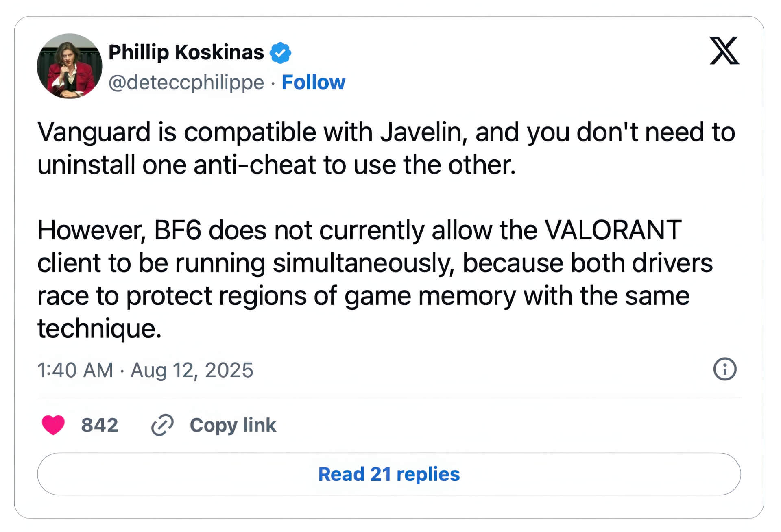
Task: Click the 842 likes count
Action: 100,425
